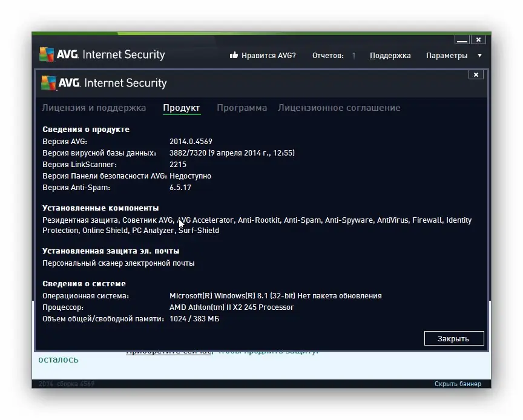This screenshot has width=523, height=420.
Task: Select the Продукт tab
Action: click(x=182, y=108)
